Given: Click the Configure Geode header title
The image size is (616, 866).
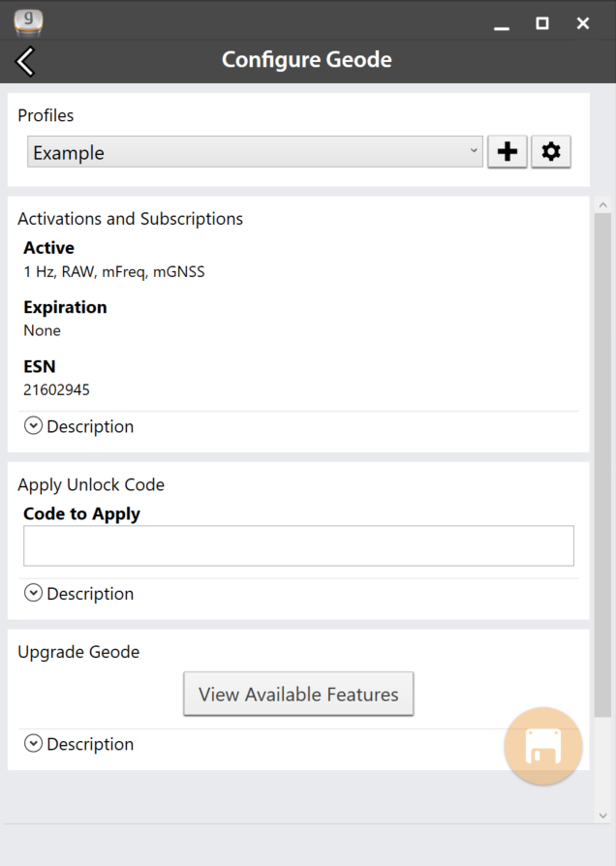Looking at the screenshot, I should (307, 60).
